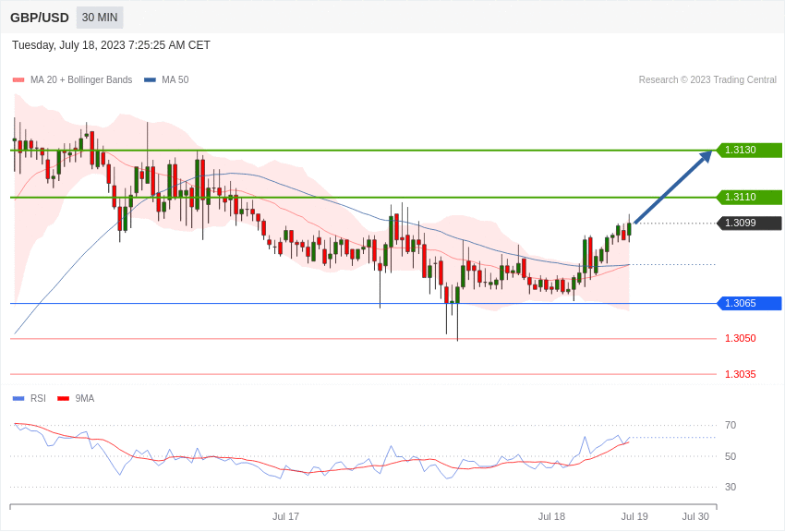Click the red 1.3050 support label
The image size is (785, 532).
pos(741,338)
